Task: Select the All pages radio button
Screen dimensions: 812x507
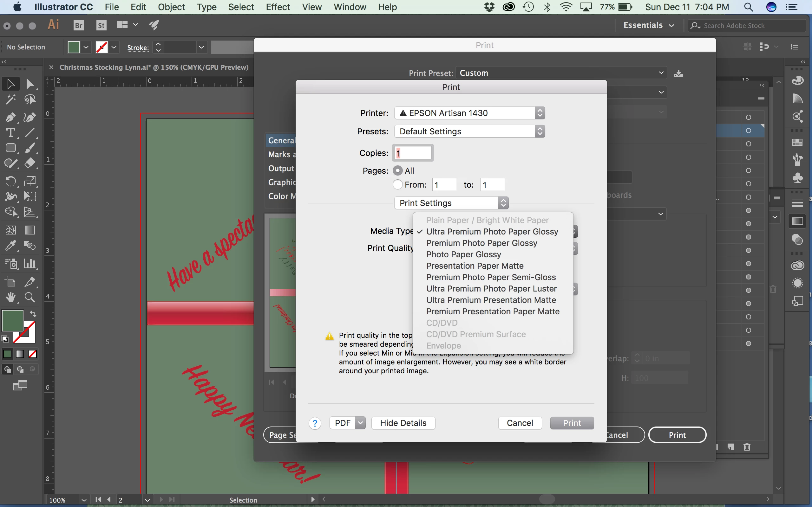Action: coord(398,171)
